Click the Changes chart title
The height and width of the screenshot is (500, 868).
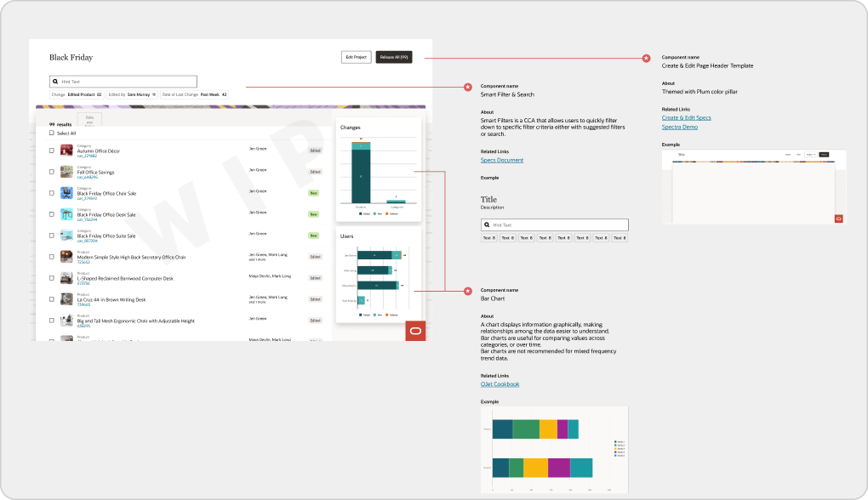point(351,128)
